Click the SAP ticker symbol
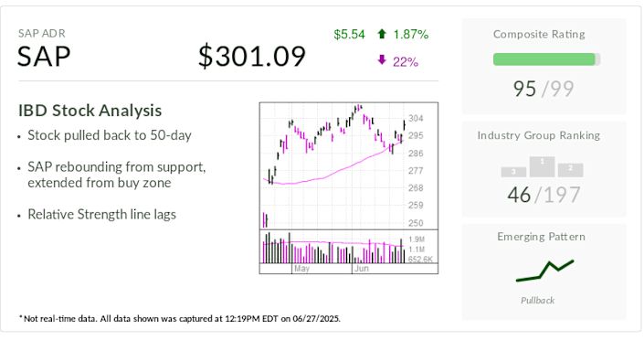 [x=44, y=57]
